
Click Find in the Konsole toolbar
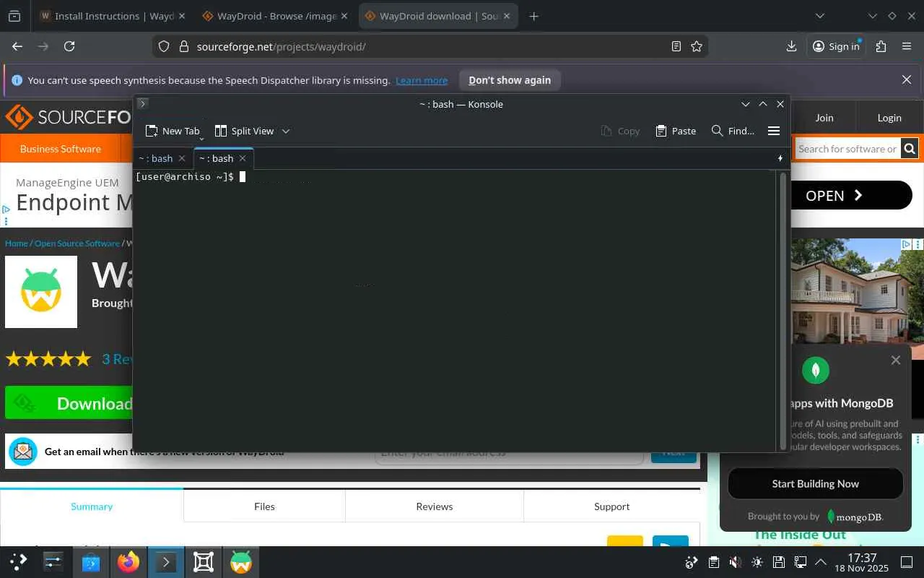click(x=733, y=131)
